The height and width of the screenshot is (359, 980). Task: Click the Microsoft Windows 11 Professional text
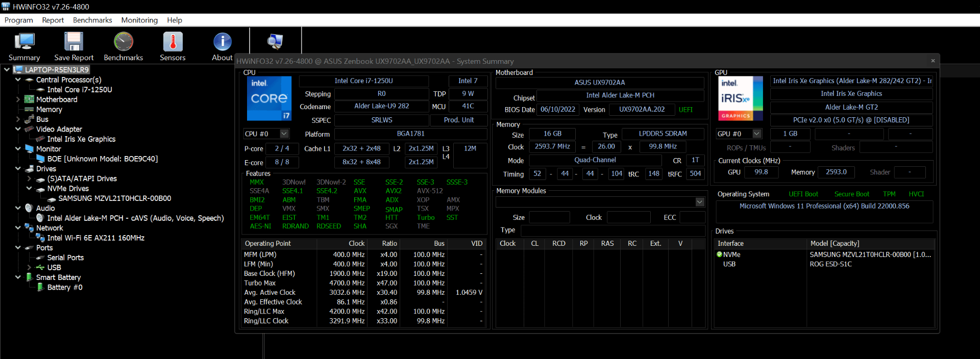point(824,206)
